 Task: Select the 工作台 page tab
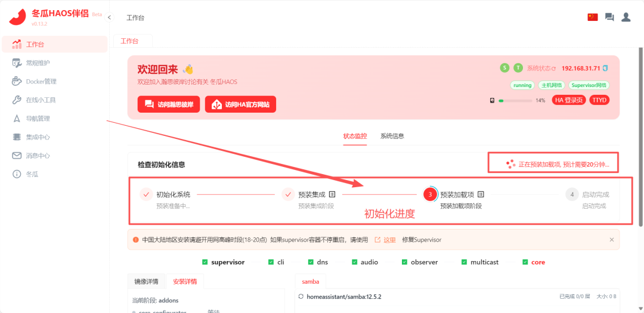[129, 41]
